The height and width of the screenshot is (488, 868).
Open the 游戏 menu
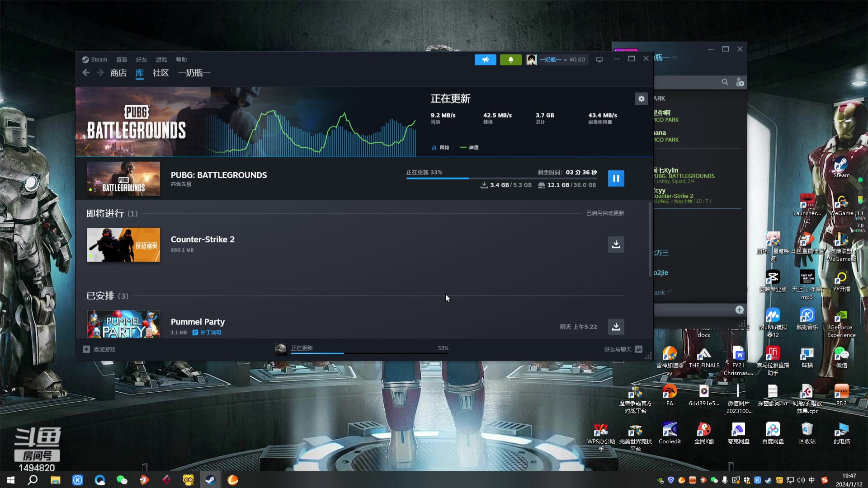[x=161, y=60]
